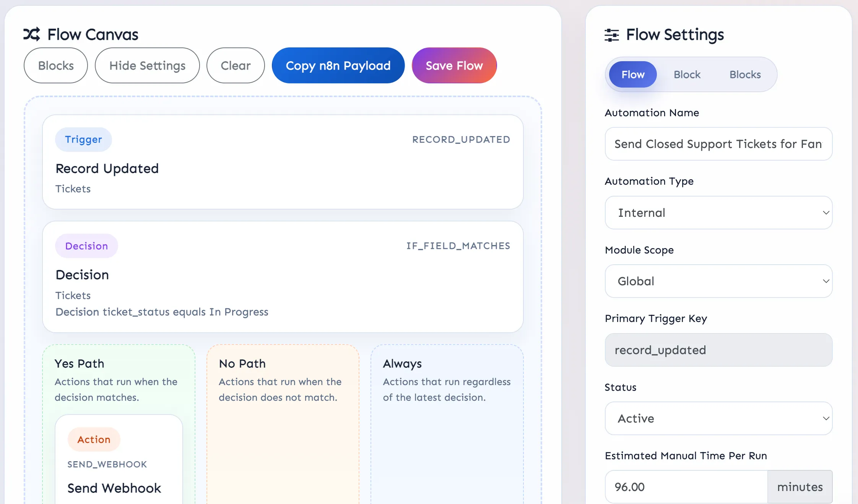The image size is (858, 504).
Task: Switch to the Block settings tab
Action: point(687,75)
